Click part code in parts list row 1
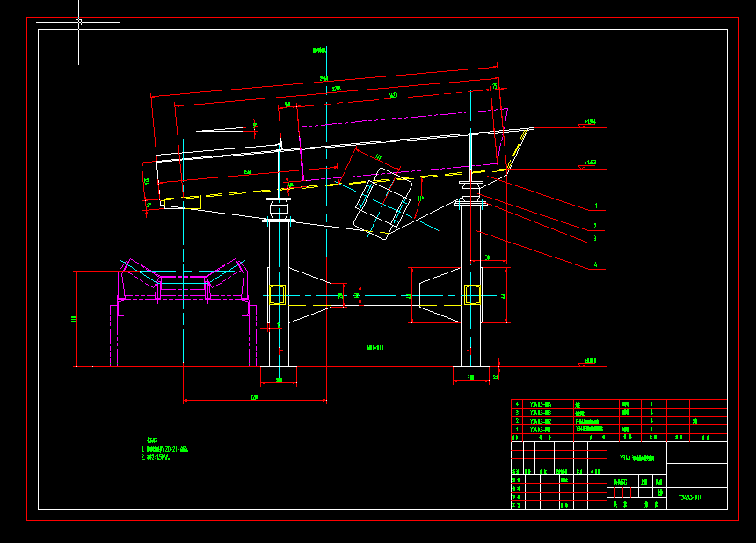 540,430
